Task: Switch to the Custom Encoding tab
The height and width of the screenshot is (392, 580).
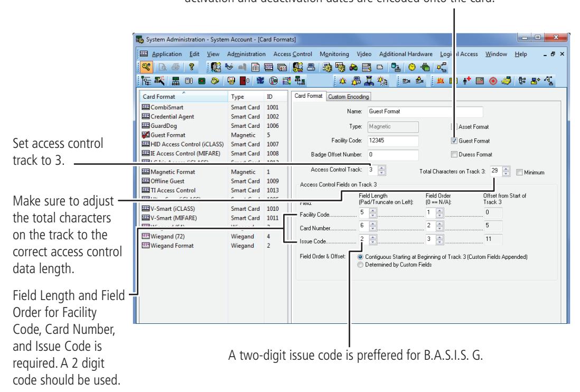Action: pyautogui.click(x=349, y=97)
